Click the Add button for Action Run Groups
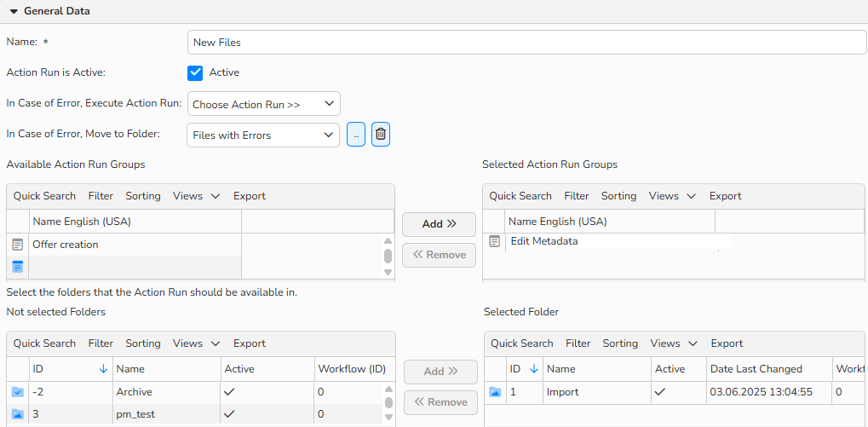 439,224
